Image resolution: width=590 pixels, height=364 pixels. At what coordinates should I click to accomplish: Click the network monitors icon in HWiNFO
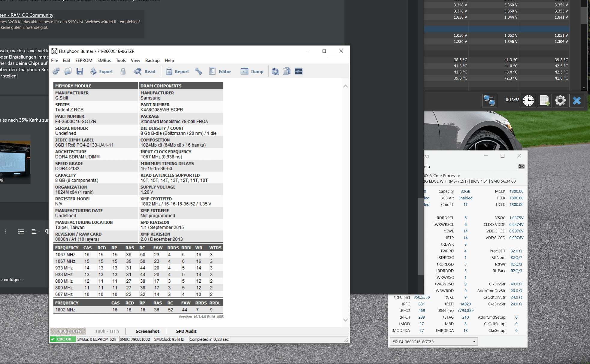[489, 100]
